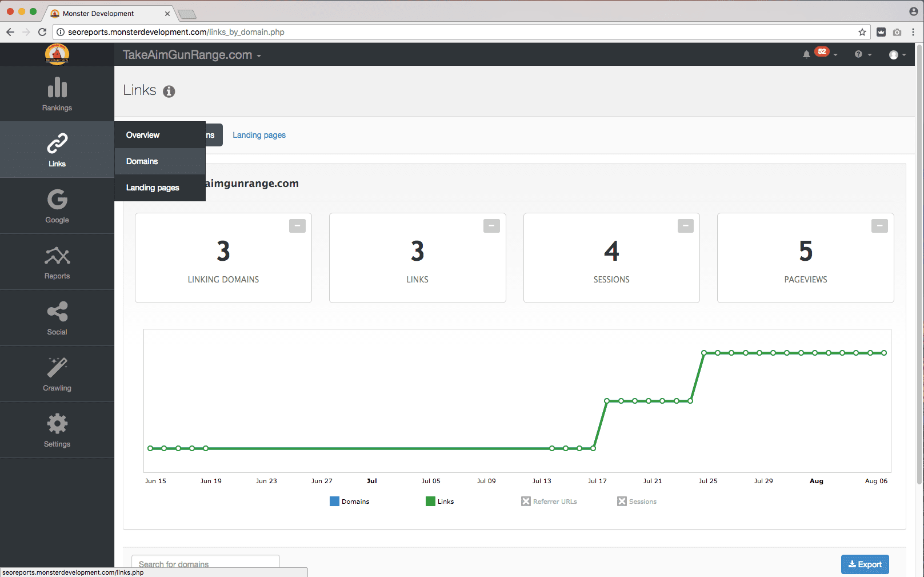Toggle Domains series in chart legend

(x=350, y=502)
